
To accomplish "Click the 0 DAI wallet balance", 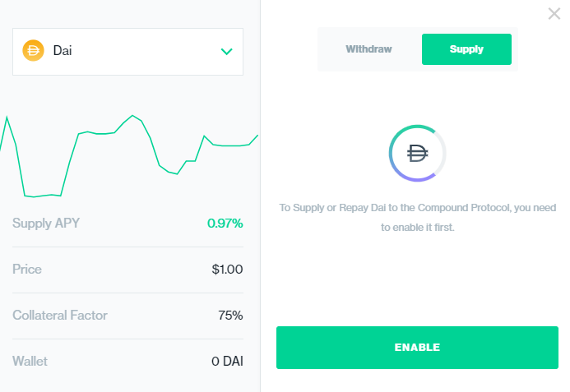I will (227, 361).
